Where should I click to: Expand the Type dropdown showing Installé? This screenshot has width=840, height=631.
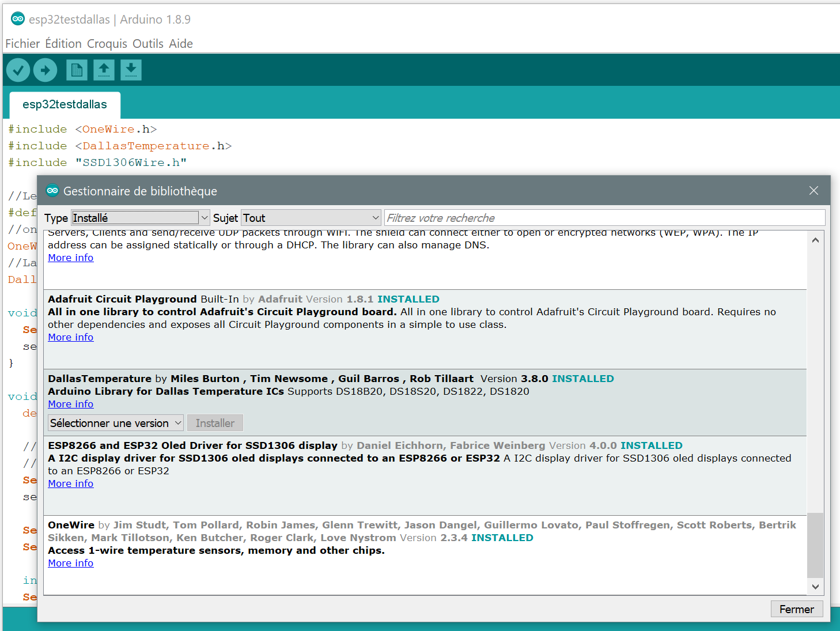coord(140,218)
